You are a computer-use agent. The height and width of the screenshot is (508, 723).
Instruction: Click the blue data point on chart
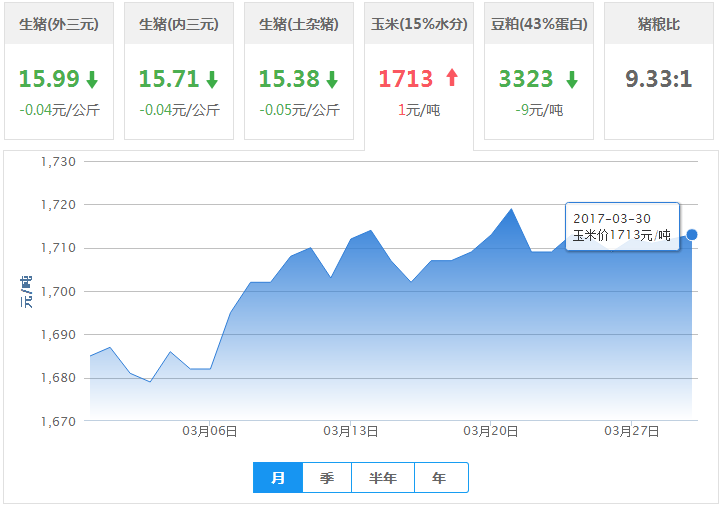point(692,235)
